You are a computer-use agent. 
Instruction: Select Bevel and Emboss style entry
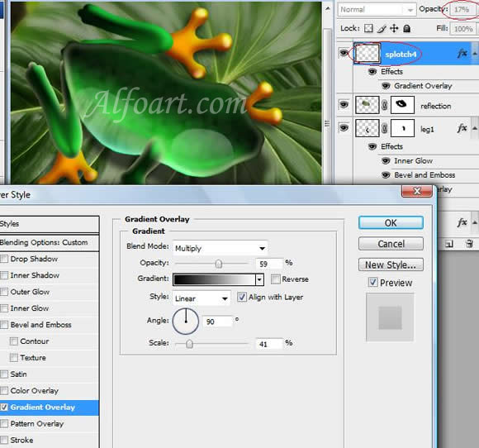tap(40, 325)
